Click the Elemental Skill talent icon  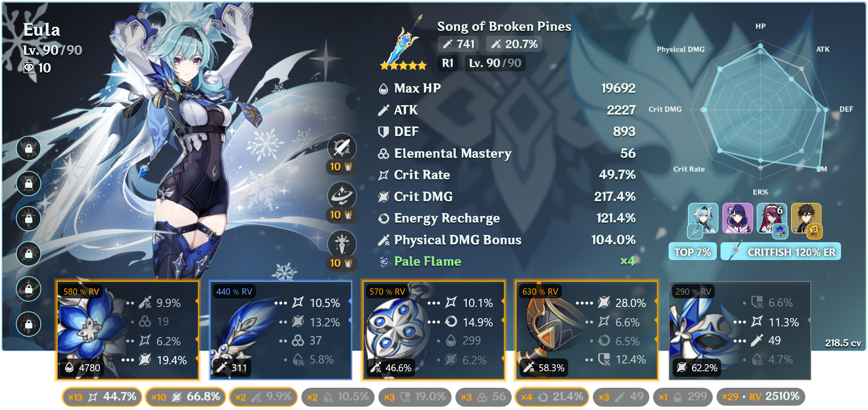pos(342,196)
